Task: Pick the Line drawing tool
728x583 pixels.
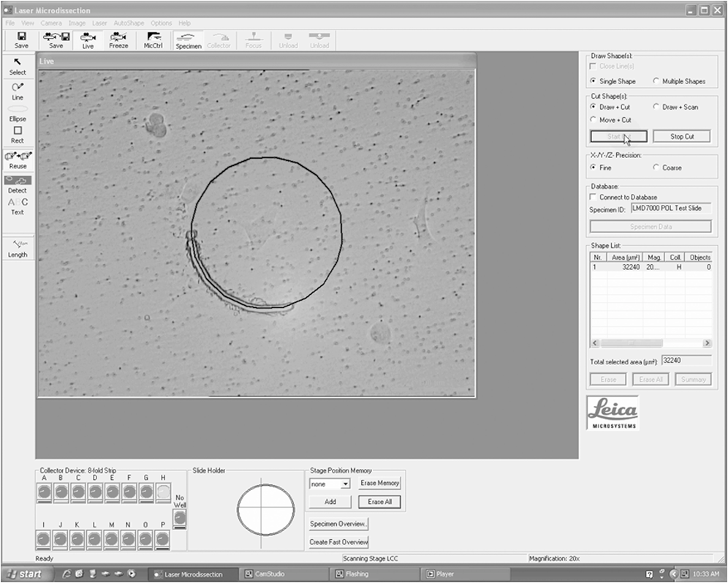Action: (x=18, y=91)
